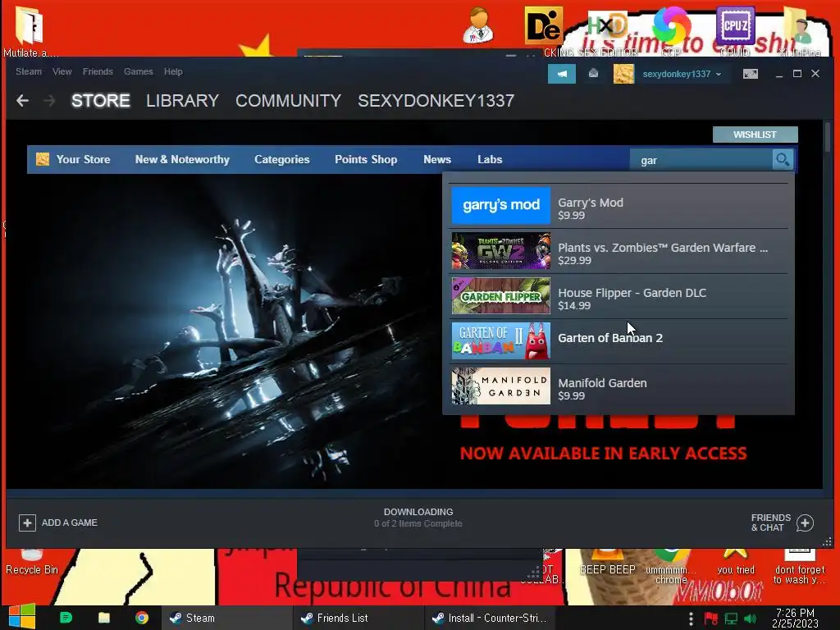840x630 pixels.
Task: Open Friends & Chat plus icon
Action: (805, 523)
